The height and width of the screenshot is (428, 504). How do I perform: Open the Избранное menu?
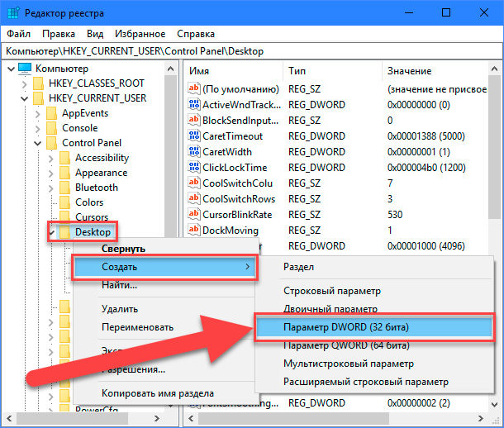point(140,34)
